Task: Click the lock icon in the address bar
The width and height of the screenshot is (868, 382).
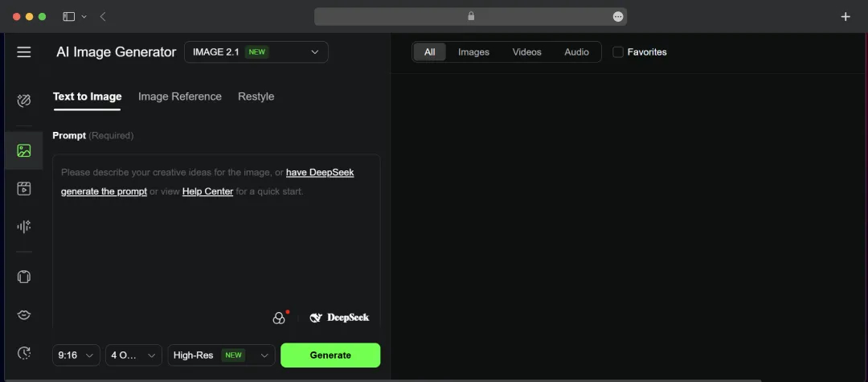Action: click(471, 16)
